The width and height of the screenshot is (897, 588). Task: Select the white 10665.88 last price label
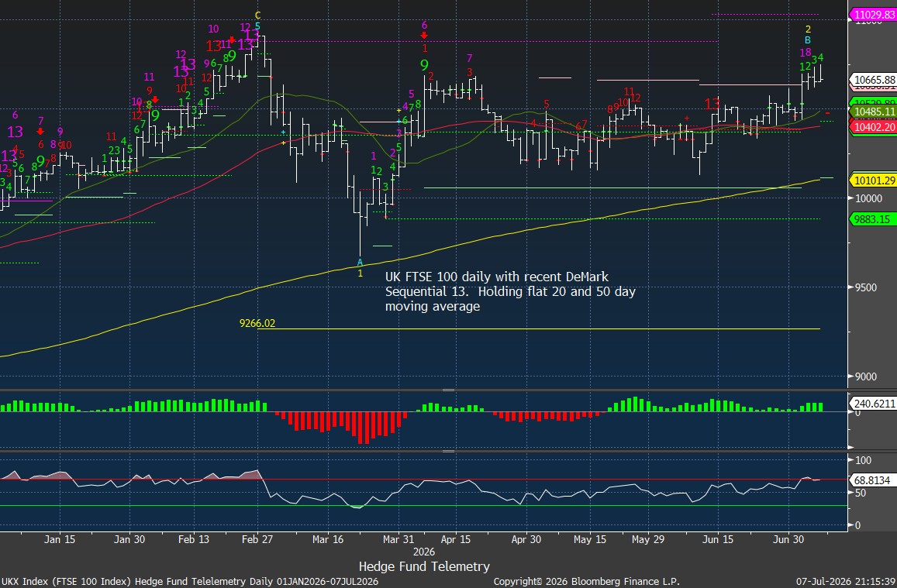click(x=874, y=80)
